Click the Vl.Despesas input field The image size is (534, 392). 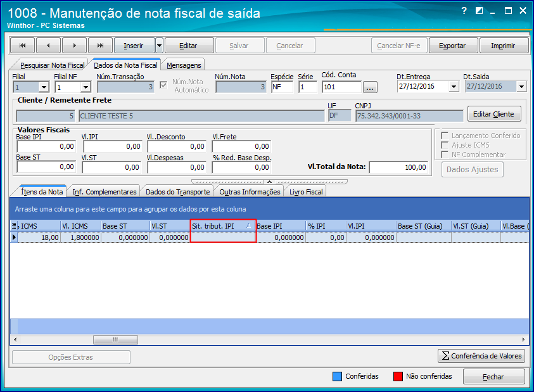pyautogui.click(x=177, y=167)
